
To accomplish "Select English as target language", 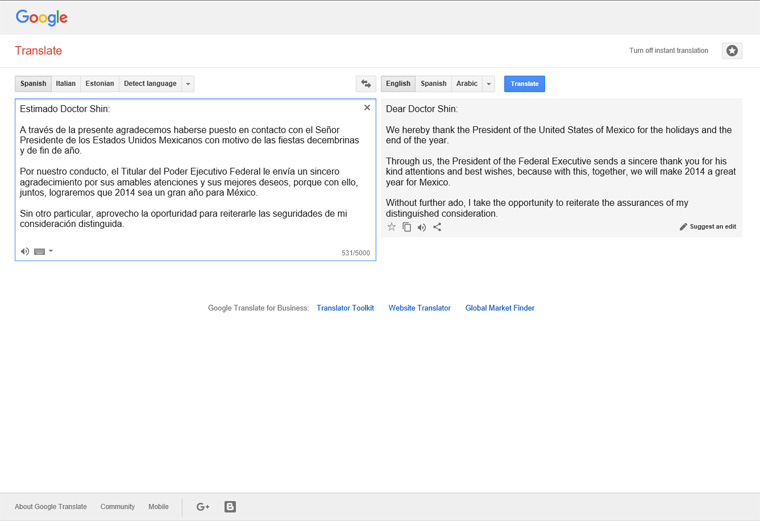I will (x=398, y=83).
